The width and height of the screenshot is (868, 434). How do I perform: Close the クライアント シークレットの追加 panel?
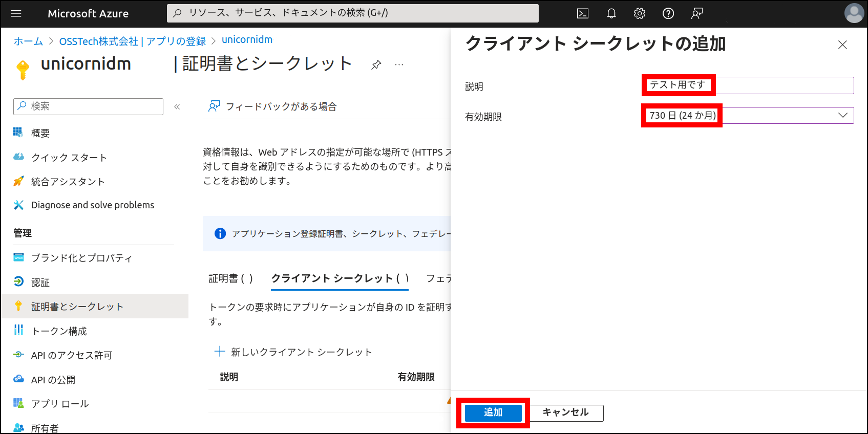[842, 45]
